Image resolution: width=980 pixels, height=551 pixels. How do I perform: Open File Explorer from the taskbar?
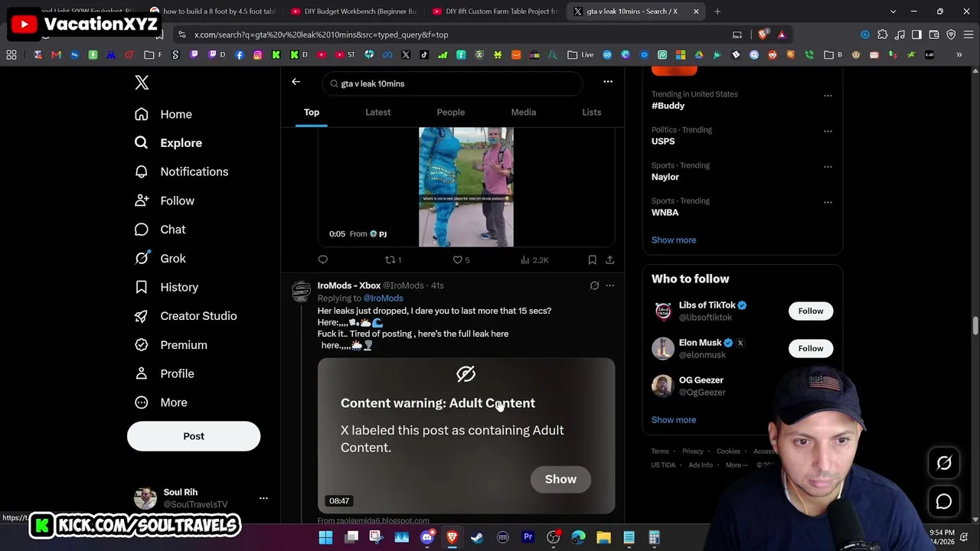603,537
